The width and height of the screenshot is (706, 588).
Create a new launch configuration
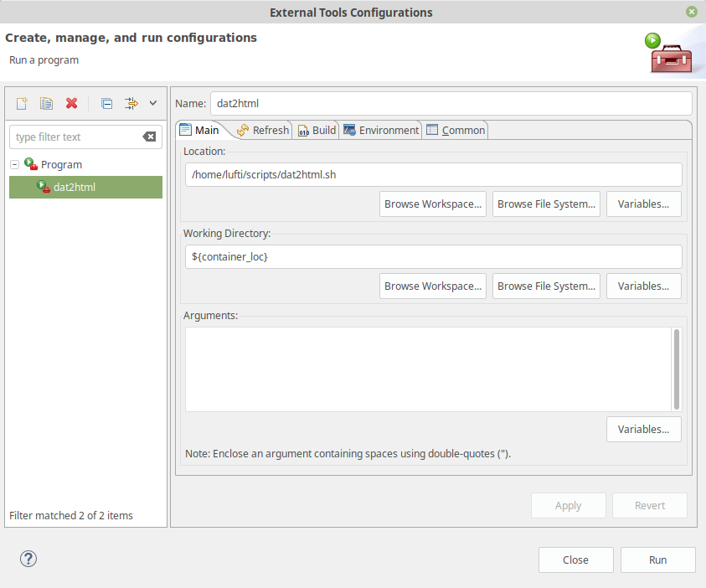point(22,103)
